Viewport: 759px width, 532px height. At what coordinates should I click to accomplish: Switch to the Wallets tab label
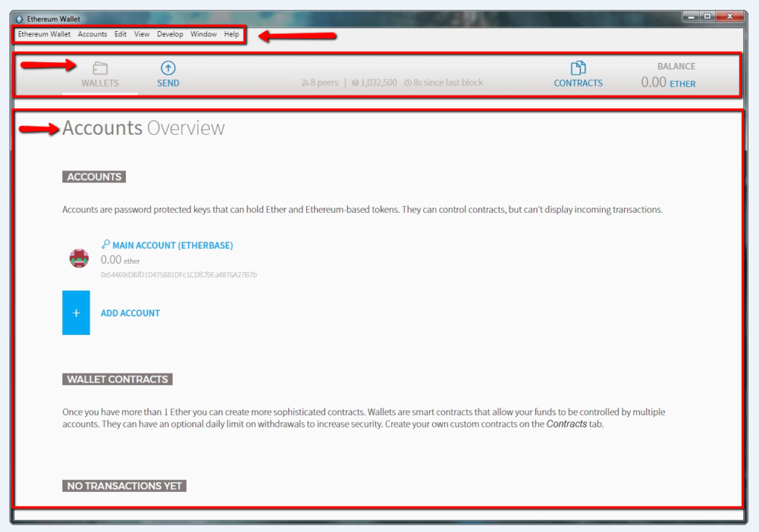[x=100, y=83]
